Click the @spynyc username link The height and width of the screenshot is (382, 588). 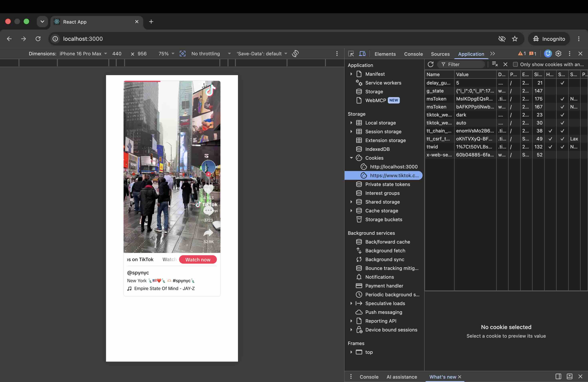coord(138,273)
